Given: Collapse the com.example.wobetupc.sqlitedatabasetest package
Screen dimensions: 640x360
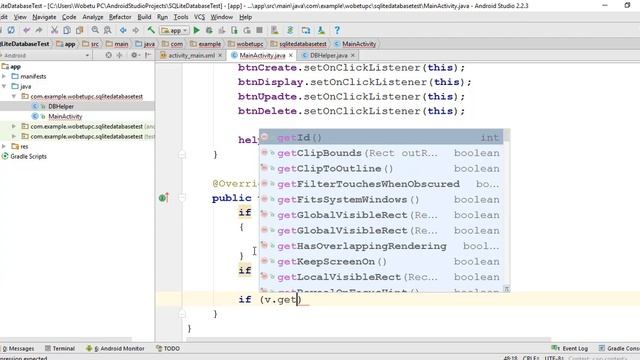Looking at the screenshot, I should [14, 96].
